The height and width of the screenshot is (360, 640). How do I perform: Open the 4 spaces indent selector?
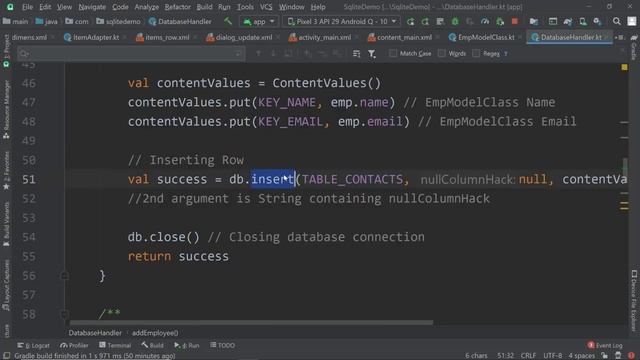pos(582,356)
